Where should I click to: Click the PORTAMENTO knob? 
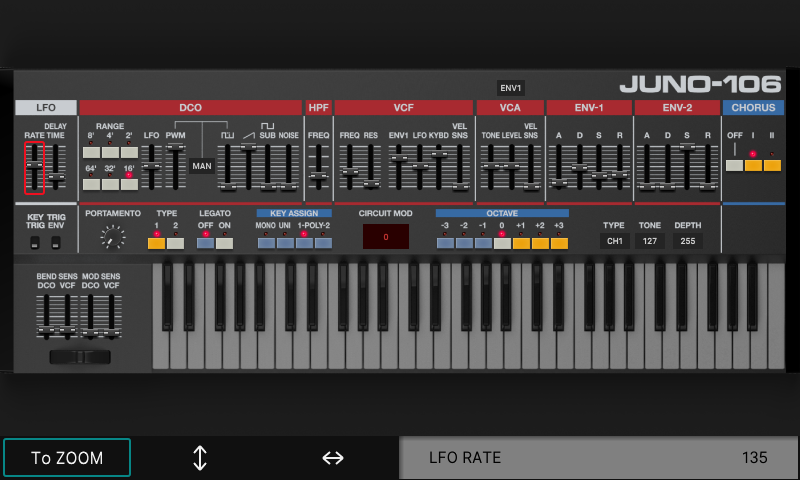click(x=113, y=237)
